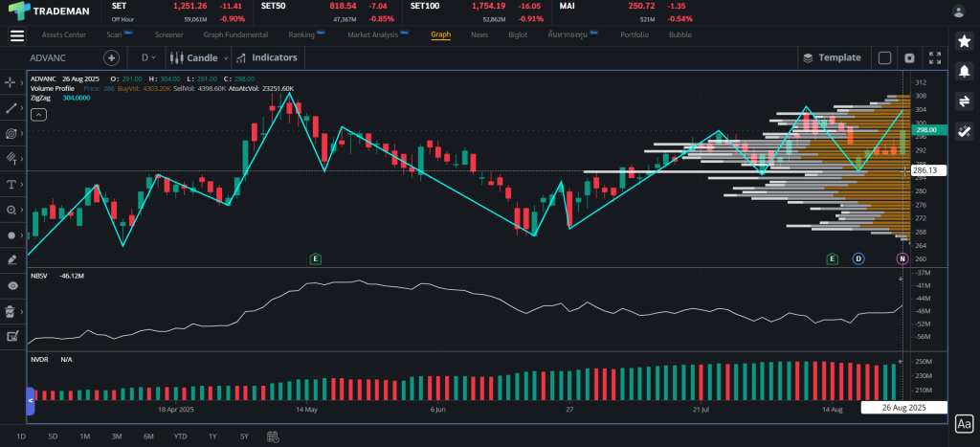Image resolution: width=980 pixels, height=447 pixels.
Task: Open the alerts bell in right sidebar
Action: 963,72
